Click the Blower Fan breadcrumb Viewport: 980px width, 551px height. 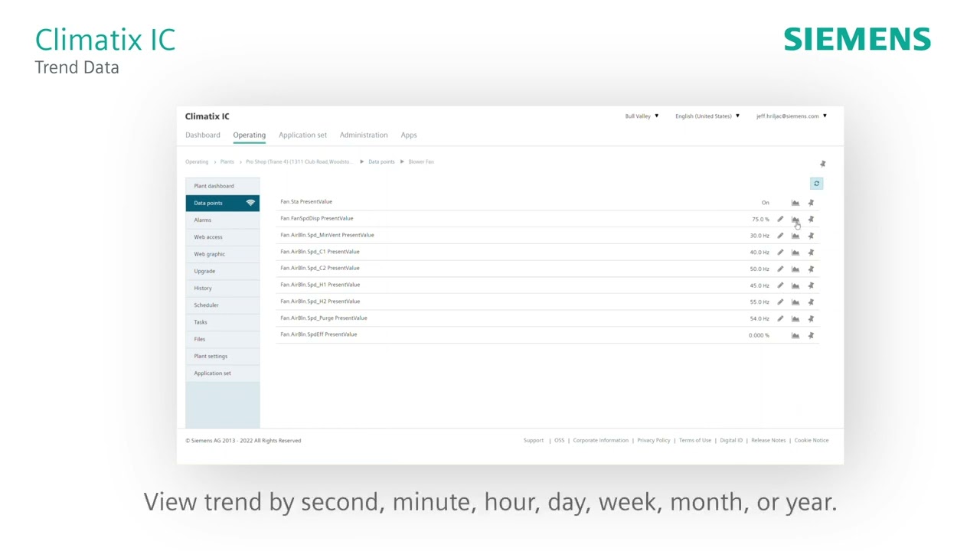pos(421,161)
